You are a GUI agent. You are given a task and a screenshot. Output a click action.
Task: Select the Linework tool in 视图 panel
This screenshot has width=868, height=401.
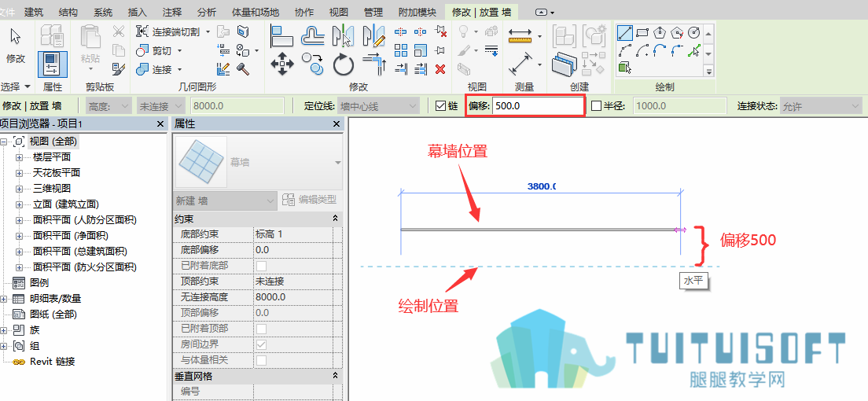pyautogui.click(x=491, y=50)
